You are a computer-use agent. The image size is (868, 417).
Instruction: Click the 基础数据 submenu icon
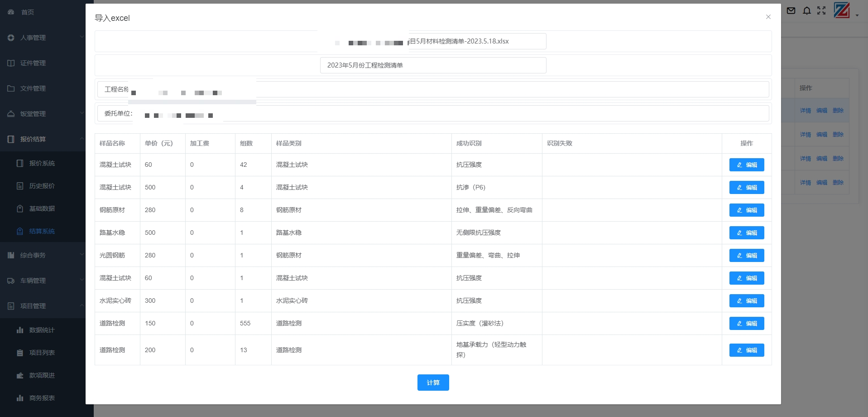[x=20, y=208]
